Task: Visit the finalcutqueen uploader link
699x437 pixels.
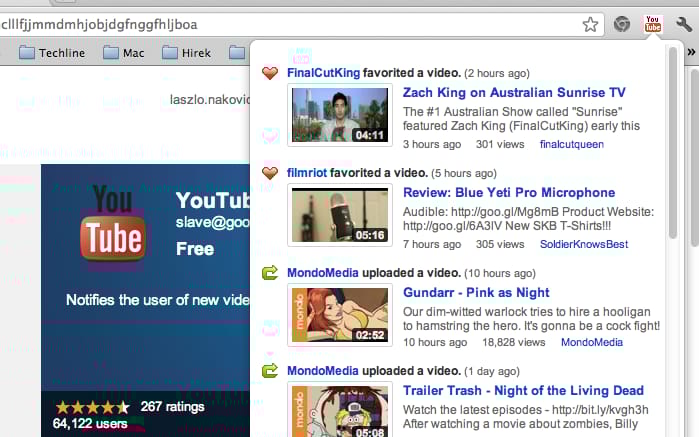Action: click(572, 144)
